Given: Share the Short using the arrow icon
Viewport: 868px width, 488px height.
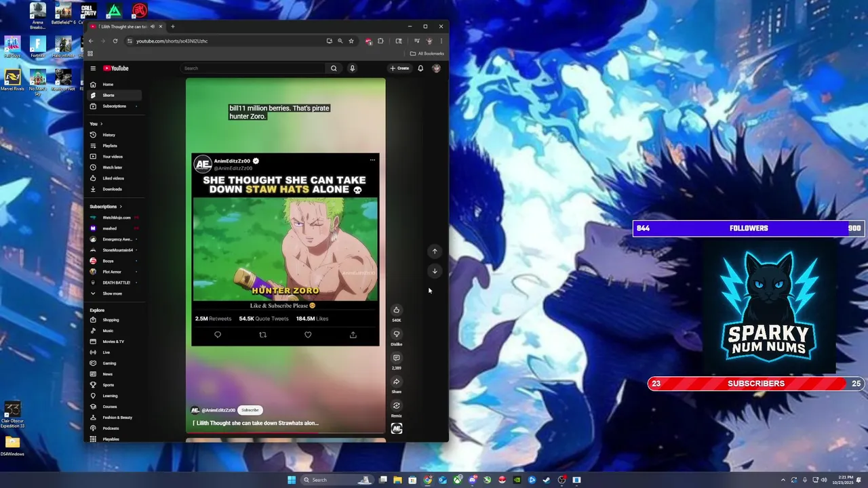Looking at the screenshot, I should click(x=397, y=382).
